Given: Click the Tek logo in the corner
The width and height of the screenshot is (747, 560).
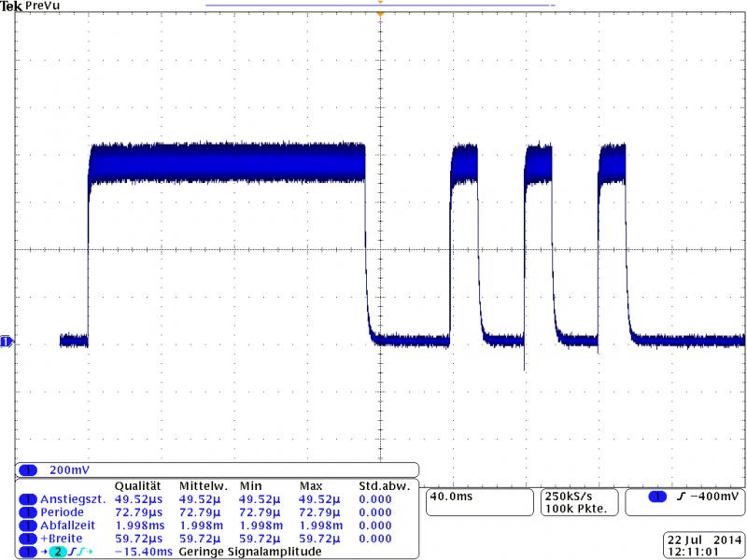Looking at the screenshot, I should pyautogui.click(x=10, y=7).
